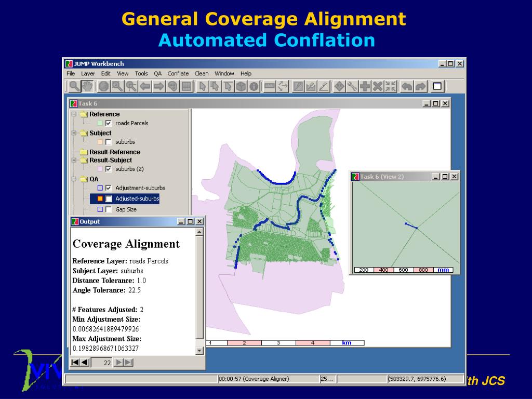This screenshot has width=532, height=399.
Task: Click the left arrow Zoom Previous icon
Action: (x=145, y=86)
